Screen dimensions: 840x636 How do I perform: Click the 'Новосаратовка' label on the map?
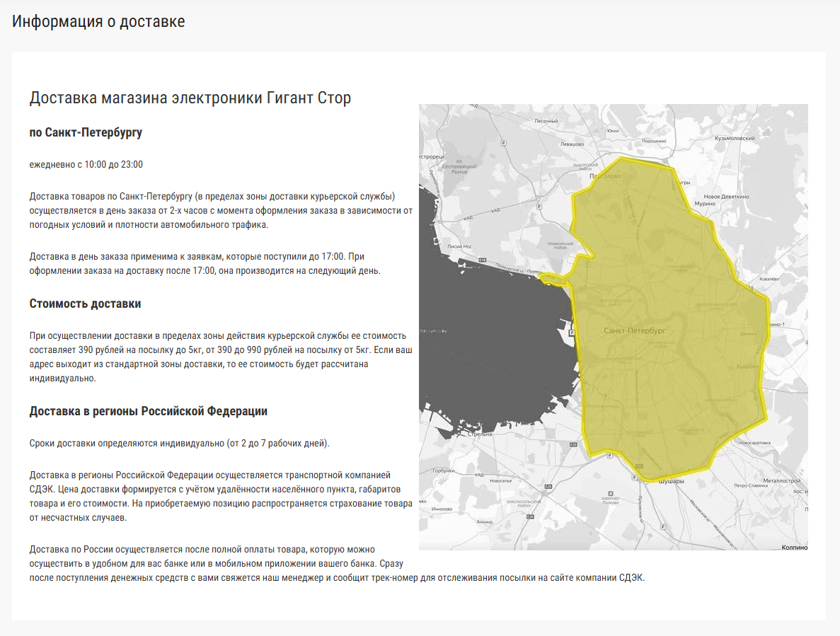pos(754,443)
